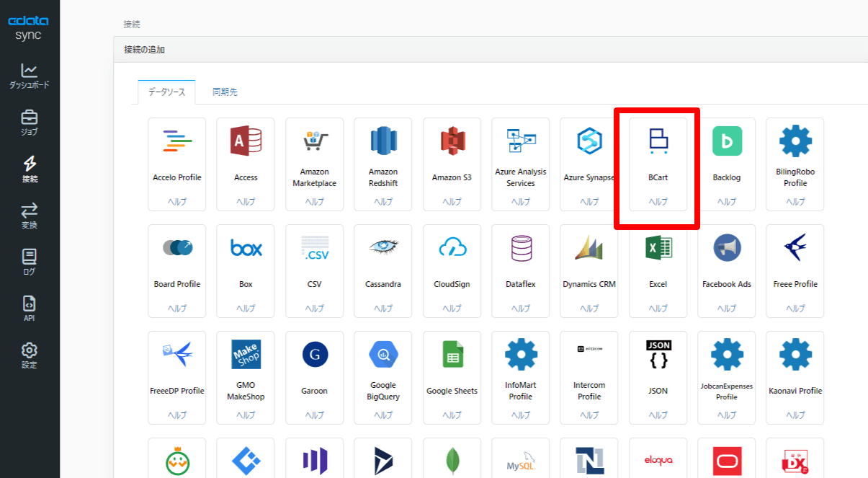
Task: Open ヘルプ link under JSON
Action: point(658,415)
